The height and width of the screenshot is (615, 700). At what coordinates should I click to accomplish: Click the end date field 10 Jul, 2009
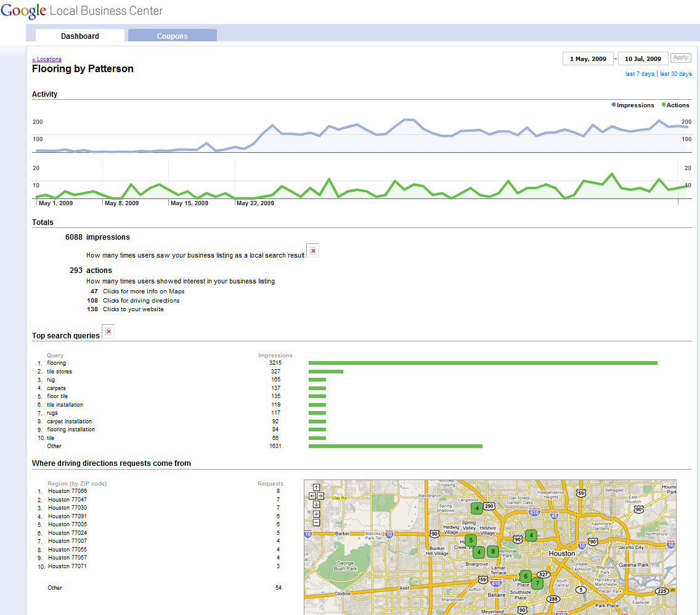[x=643, y=59]
